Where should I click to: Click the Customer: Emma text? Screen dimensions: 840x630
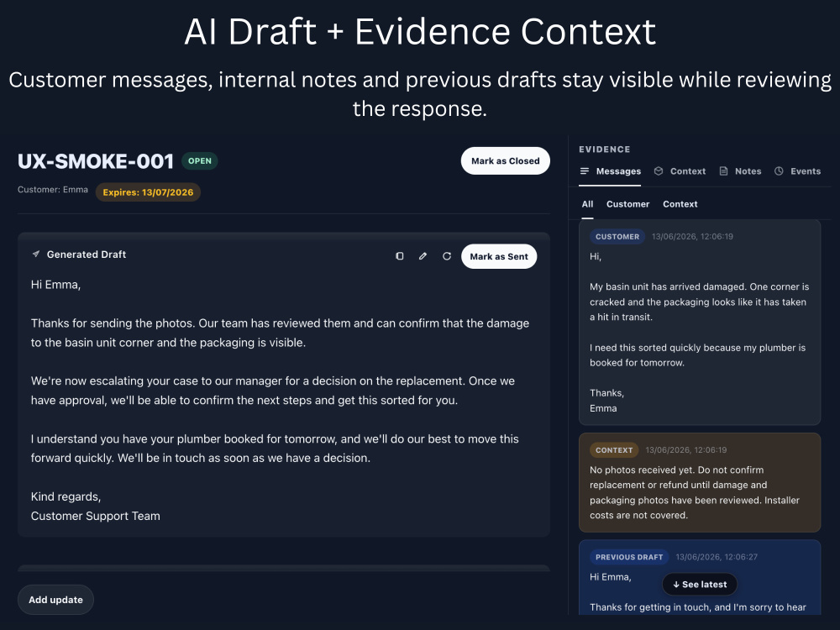click(x=52, y=190)
